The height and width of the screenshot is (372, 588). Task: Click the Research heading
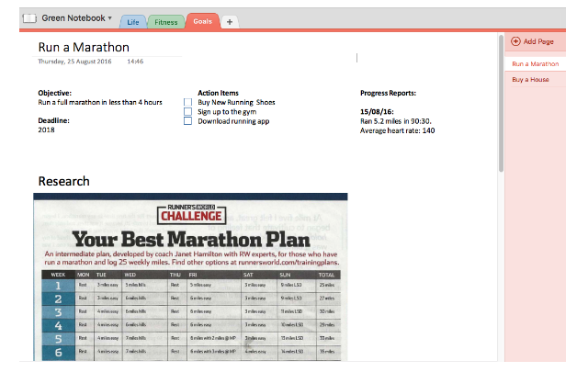(63, 181)
